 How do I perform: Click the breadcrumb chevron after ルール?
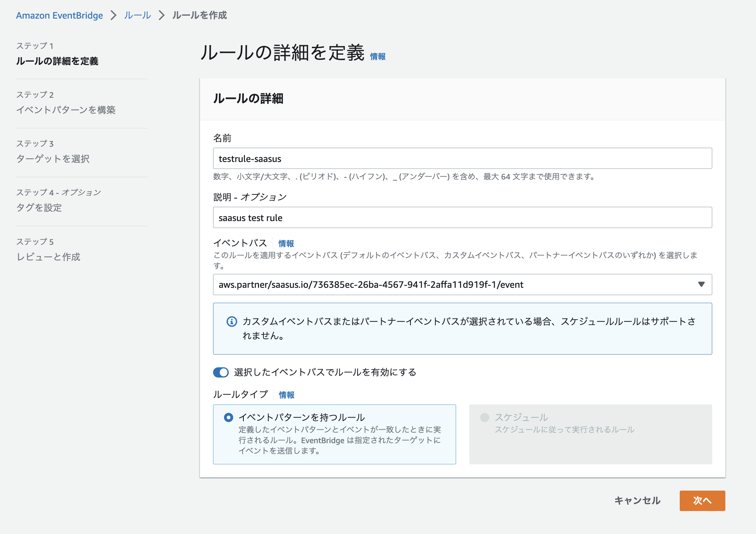point(162,15)
